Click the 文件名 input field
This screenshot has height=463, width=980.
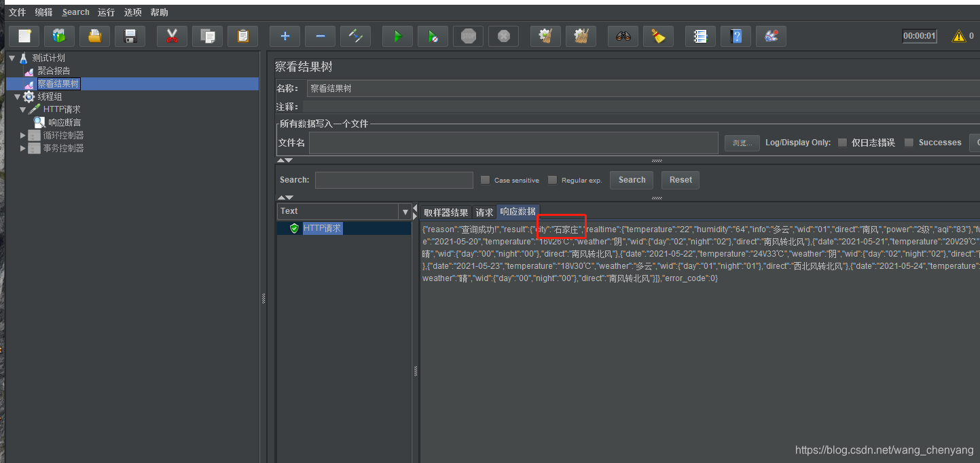(513, 143)
